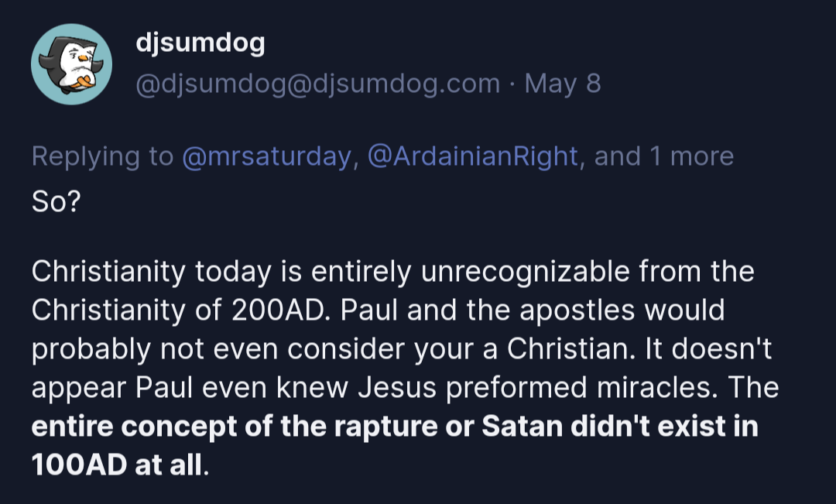836x504 pixels.
Task: Click the "Replying to" label
Action: (x=102, y=156)
